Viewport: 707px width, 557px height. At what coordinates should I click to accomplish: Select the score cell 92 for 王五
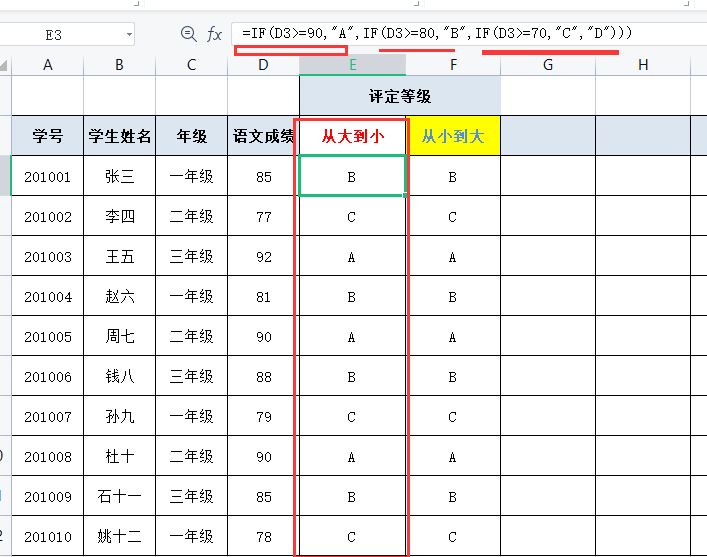tap(263, 256)
